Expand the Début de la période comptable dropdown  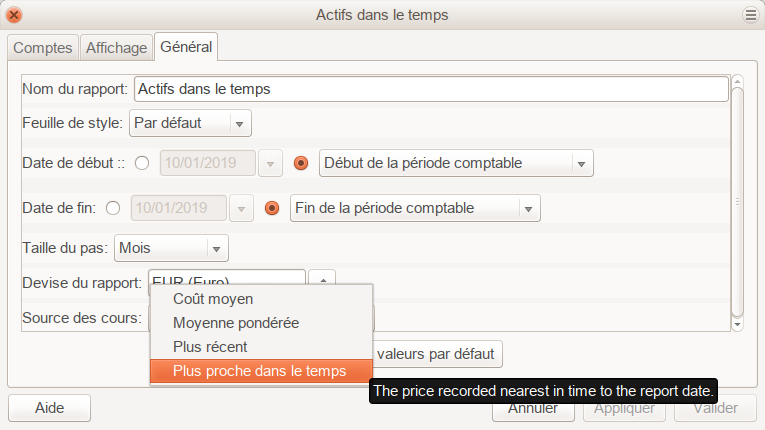456,163
